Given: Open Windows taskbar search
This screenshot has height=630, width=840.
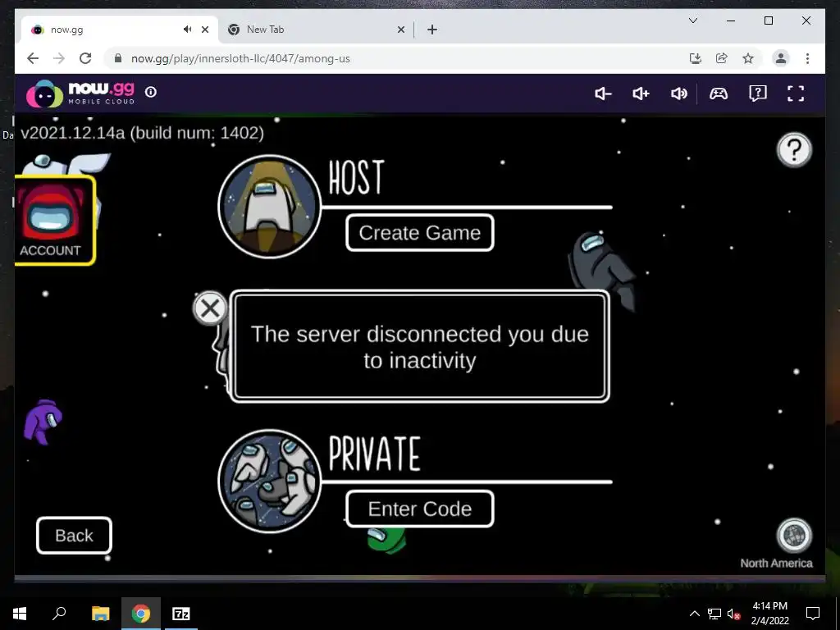Looking at the screenshot, I should (x=59, y=614).
